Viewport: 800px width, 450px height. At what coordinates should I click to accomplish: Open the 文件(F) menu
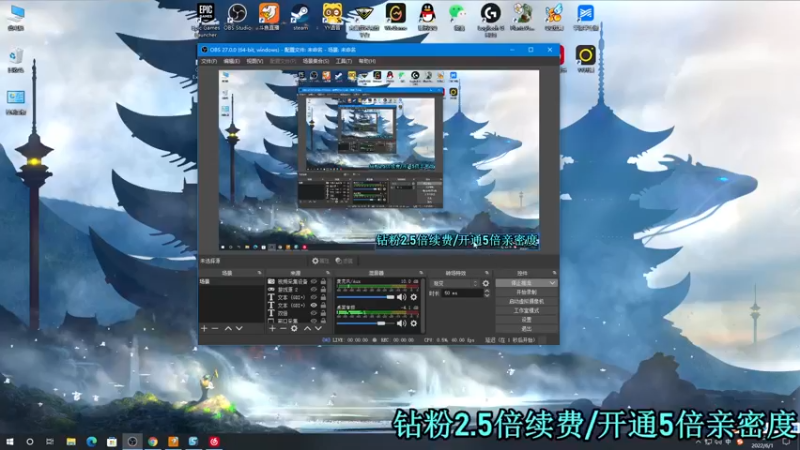[209, 61]
